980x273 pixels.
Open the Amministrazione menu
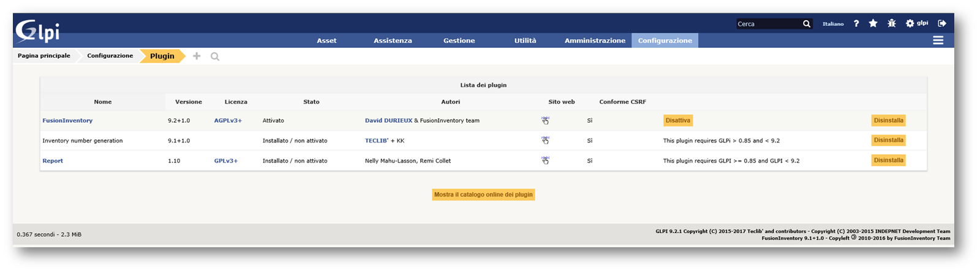click(595, 40)
